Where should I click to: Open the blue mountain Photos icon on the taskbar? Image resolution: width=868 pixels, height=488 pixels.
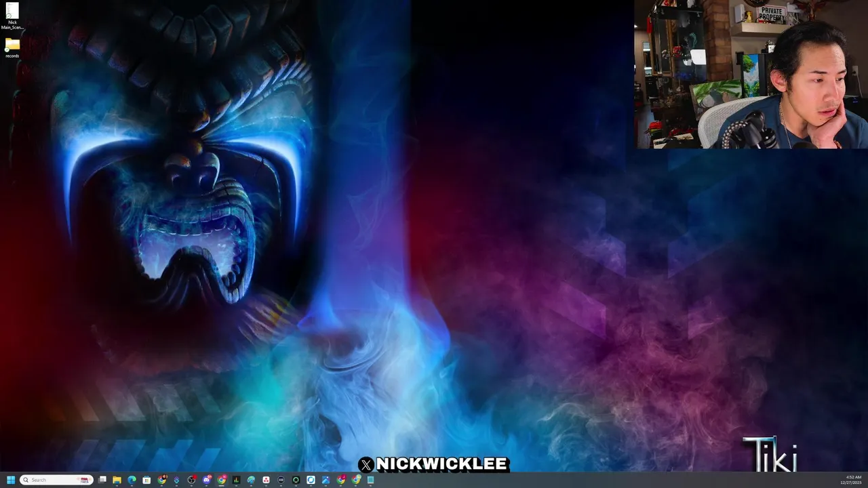pos(325,480)
